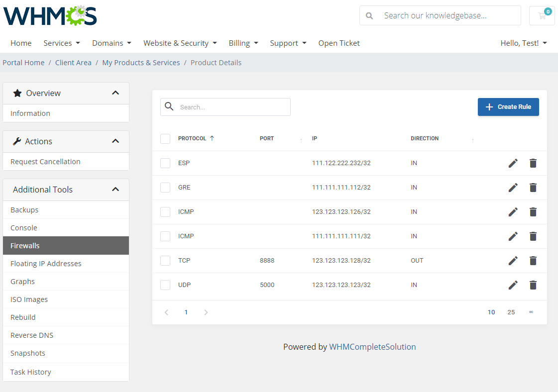Open the Services dropdown menu
The width and height of the screenshot is (558, 392).
coord(62,43)
